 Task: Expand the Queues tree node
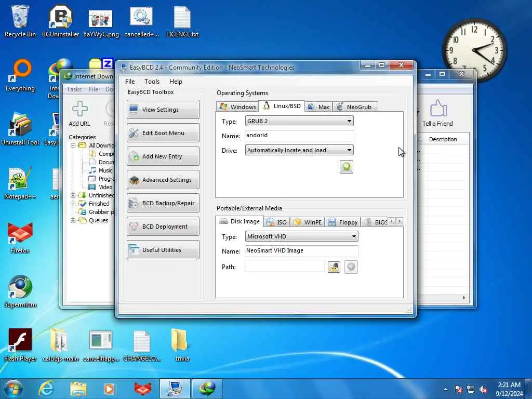click(x=73, y=220)
